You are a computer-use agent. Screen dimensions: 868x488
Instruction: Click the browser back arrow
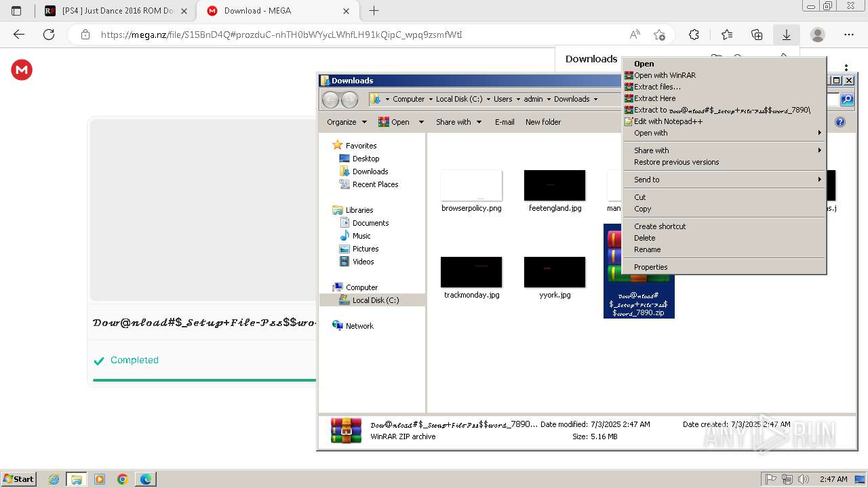19,35
